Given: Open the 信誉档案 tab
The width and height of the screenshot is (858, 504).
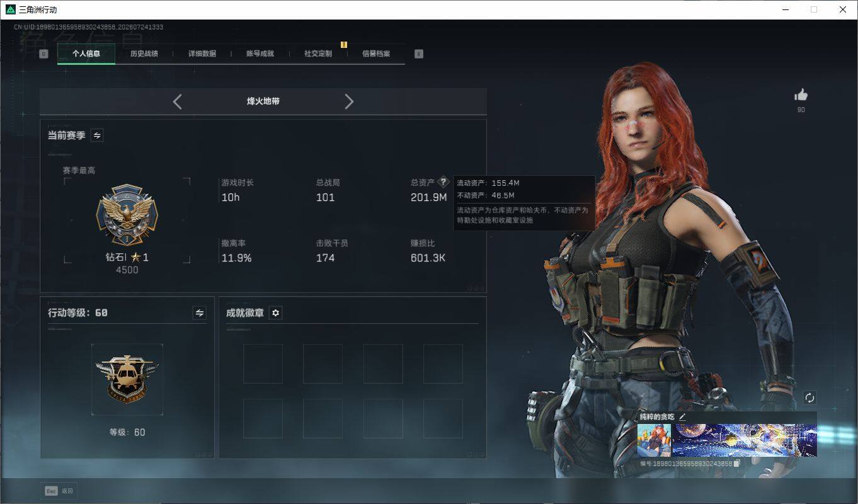Looking at the screenshot, I should point(375,54).
